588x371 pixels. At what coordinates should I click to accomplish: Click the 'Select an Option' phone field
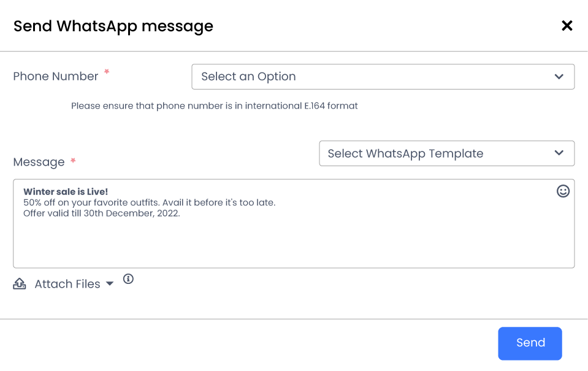[368, 77]
